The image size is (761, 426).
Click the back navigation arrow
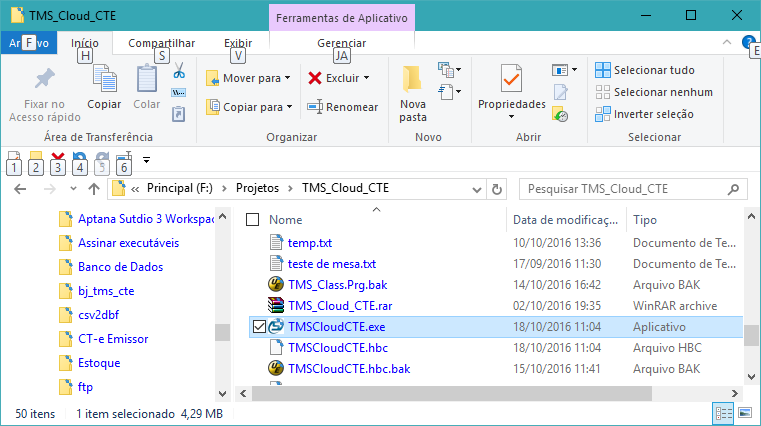click(x=20, y=189)
